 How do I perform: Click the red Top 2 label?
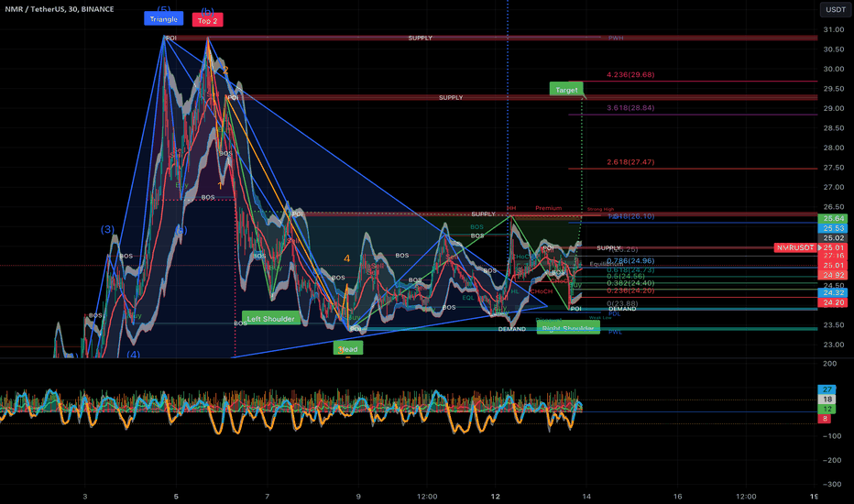[207, 21]
